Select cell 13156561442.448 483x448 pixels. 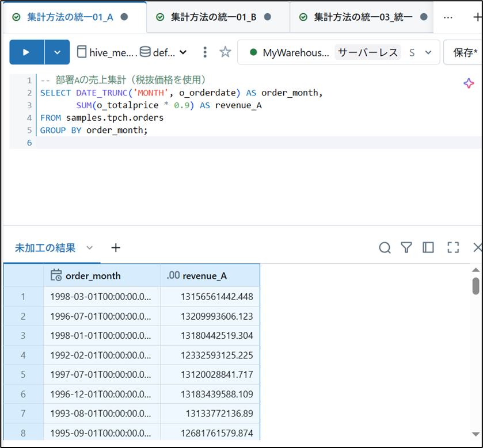coord(210,297)
